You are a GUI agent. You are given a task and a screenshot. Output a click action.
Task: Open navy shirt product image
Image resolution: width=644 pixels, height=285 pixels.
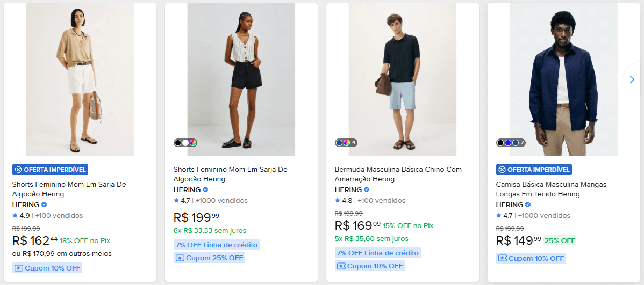click(x=563, y=79)
